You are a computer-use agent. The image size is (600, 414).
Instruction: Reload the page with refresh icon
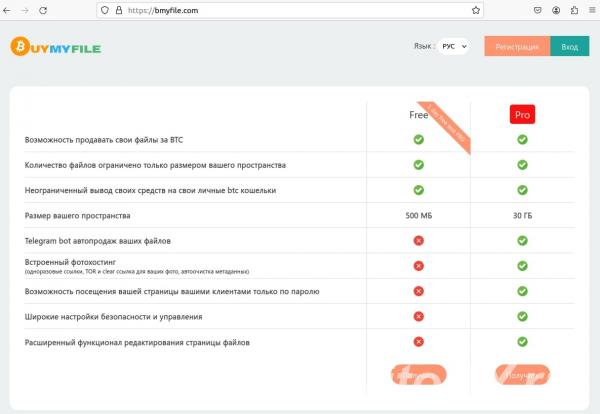[x=43, y=10]
